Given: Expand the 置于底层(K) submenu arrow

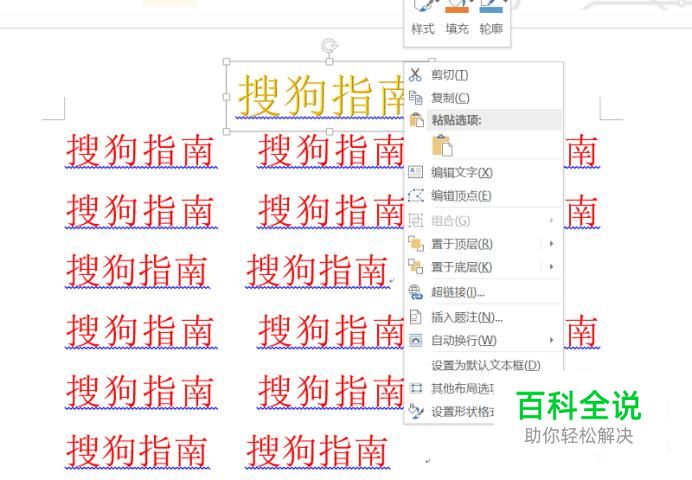Looking at the screenshot, I should pyautogui.click(x=552, y=266).
